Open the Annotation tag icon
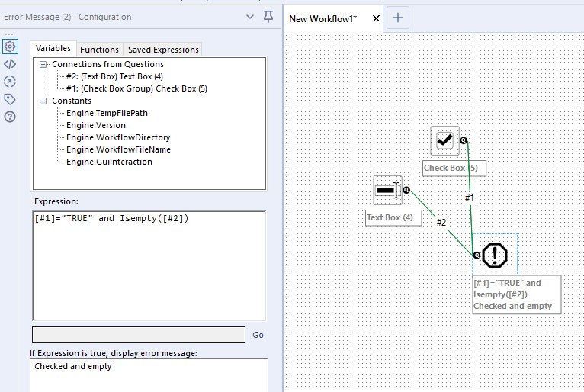The image size is (584, 392). tap(10, 99)
